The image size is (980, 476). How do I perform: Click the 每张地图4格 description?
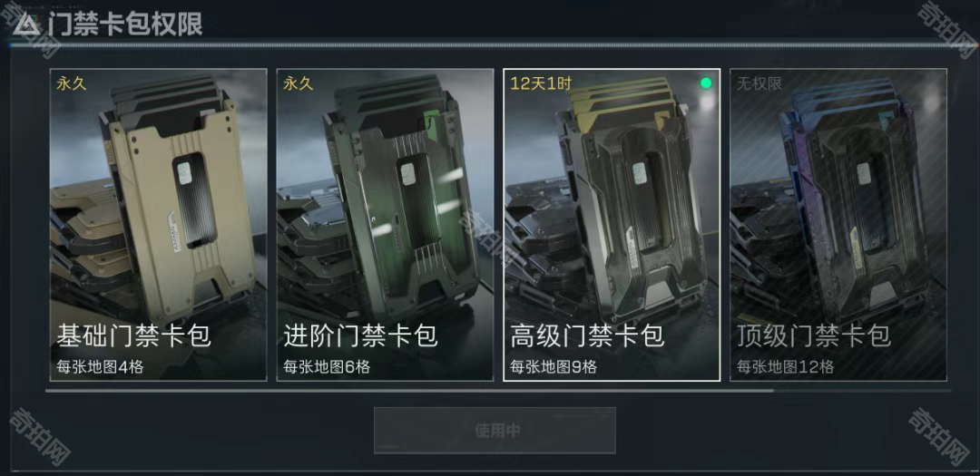100,366
